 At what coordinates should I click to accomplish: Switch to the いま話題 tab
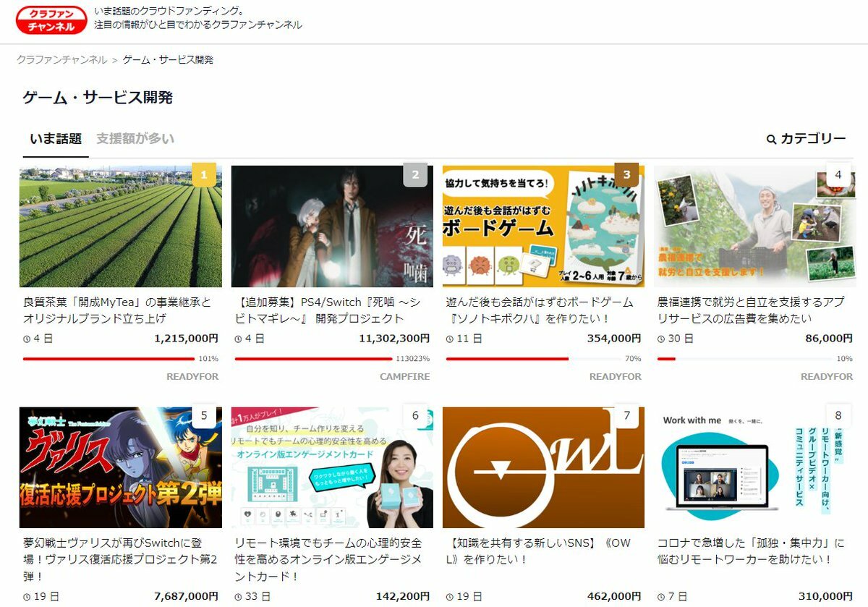[56, 139]
